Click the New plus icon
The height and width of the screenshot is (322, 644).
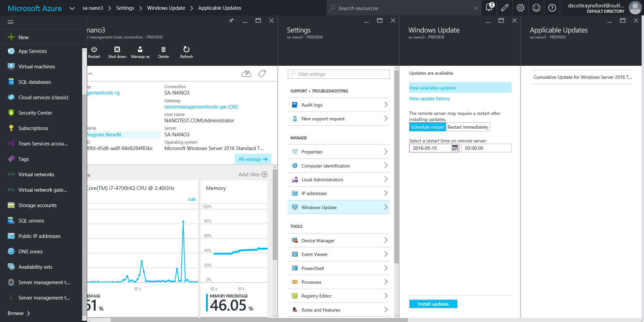pos(11,37)
